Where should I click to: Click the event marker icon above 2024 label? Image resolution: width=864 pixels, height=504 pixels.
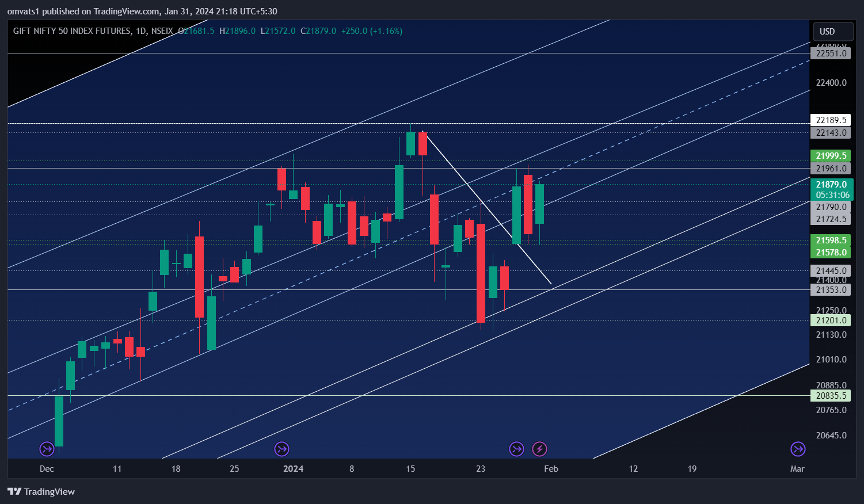[281, 449]
